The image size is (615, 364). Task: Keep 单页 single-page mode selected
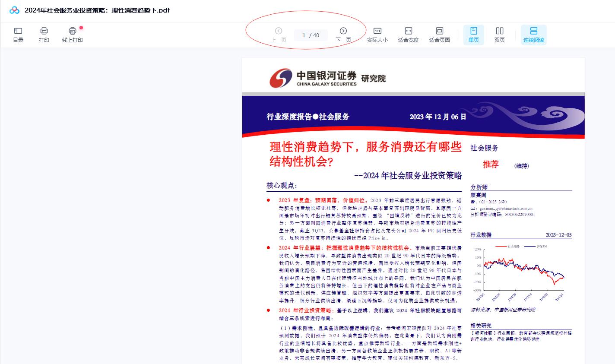[x=473, y=35]
